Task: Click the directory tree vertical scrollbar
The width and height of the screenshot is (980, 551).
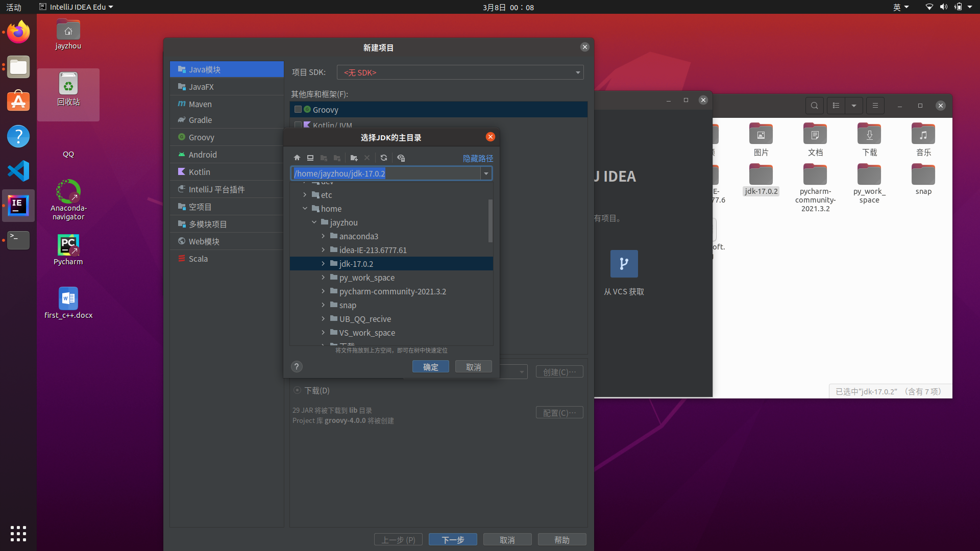Action: tap(491, 220)
